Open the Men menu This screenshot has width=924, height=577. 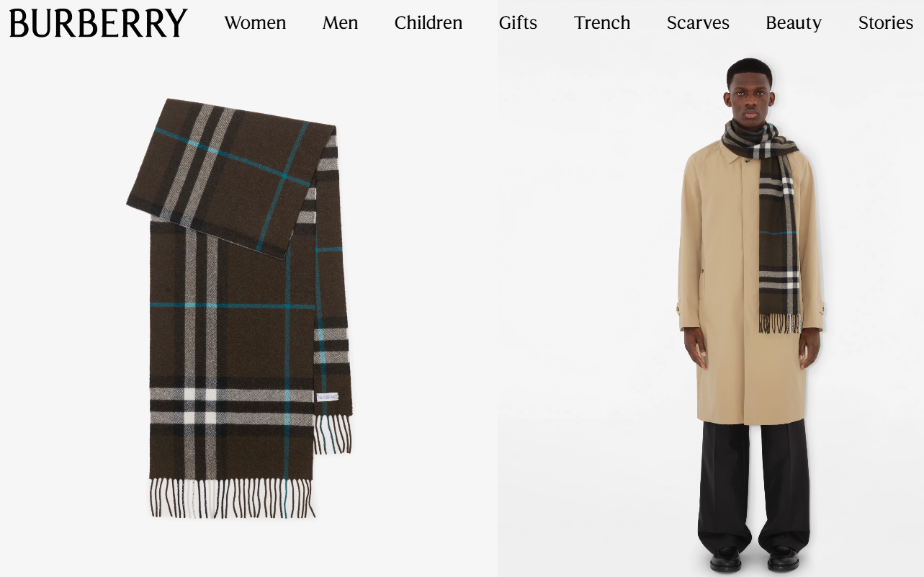point(340,23)
